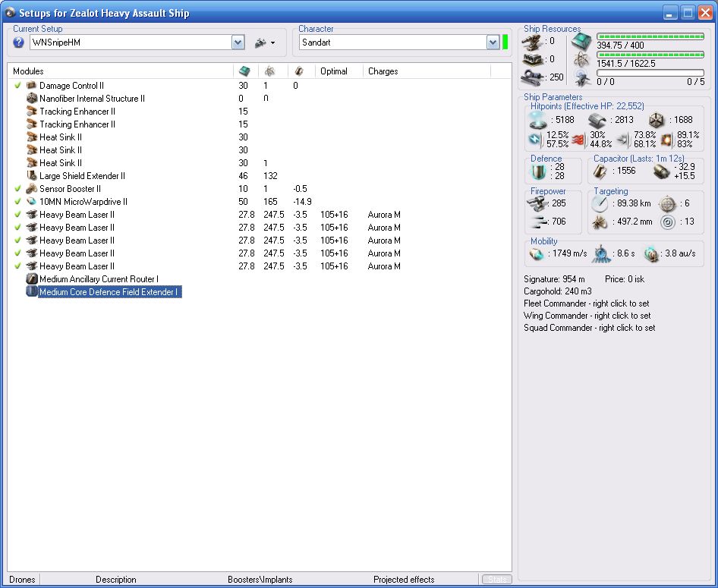Click the first Tracking Enhancer II icon

click(x=32, y=112)
